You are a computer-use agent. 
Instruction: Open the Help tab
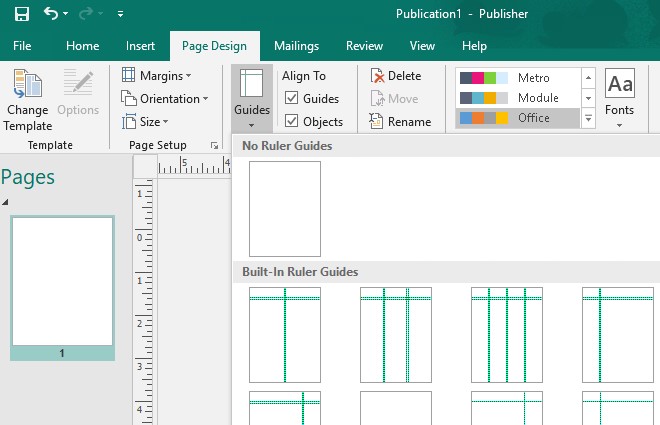click(x=474, y=45)
